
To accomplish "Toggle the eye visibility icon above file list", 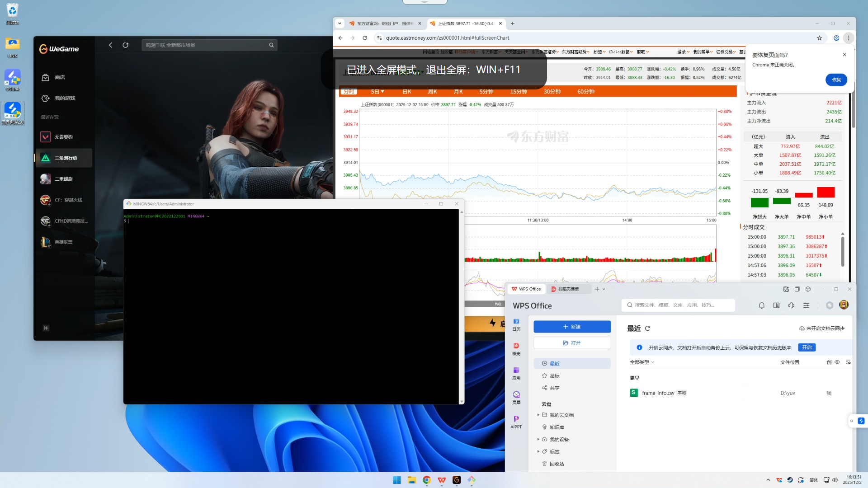I will point(837,362).
